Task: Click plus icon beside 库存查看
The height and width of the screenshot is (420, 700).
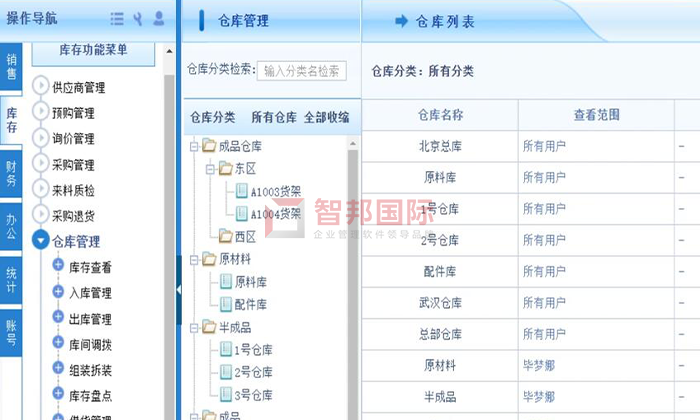Action: (58, 265)
